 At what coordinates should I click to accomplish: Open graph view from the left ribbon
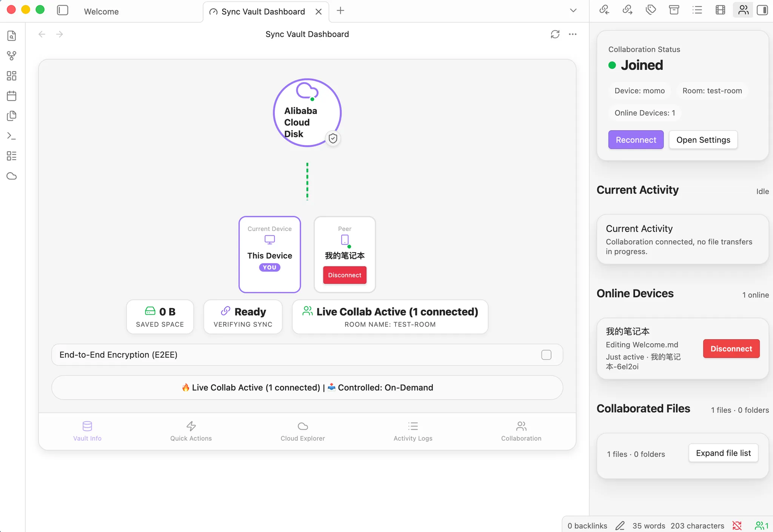point(12,56)
